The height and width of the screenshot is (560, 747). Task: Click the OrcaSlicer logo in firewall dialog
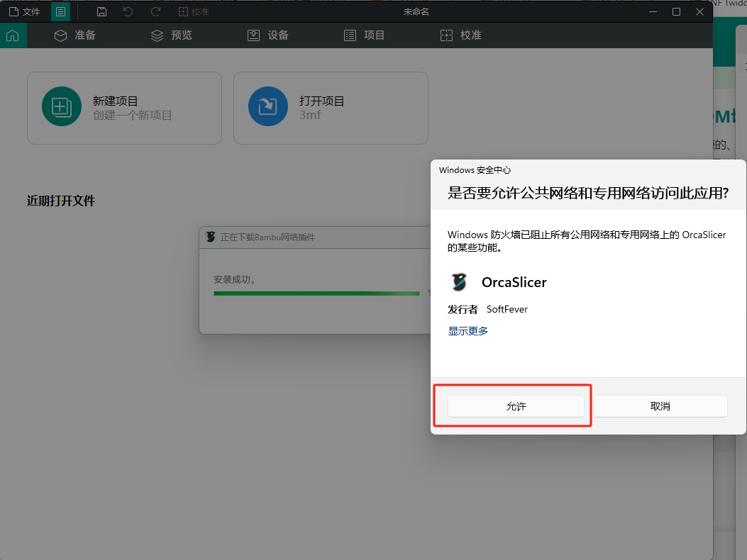point(459,282)
